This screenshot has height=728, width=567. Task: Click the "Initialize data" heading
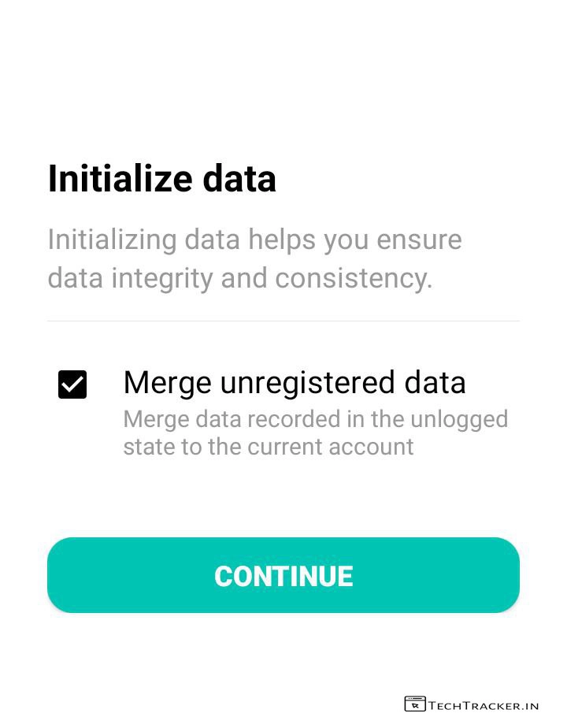tap(161, 179)
